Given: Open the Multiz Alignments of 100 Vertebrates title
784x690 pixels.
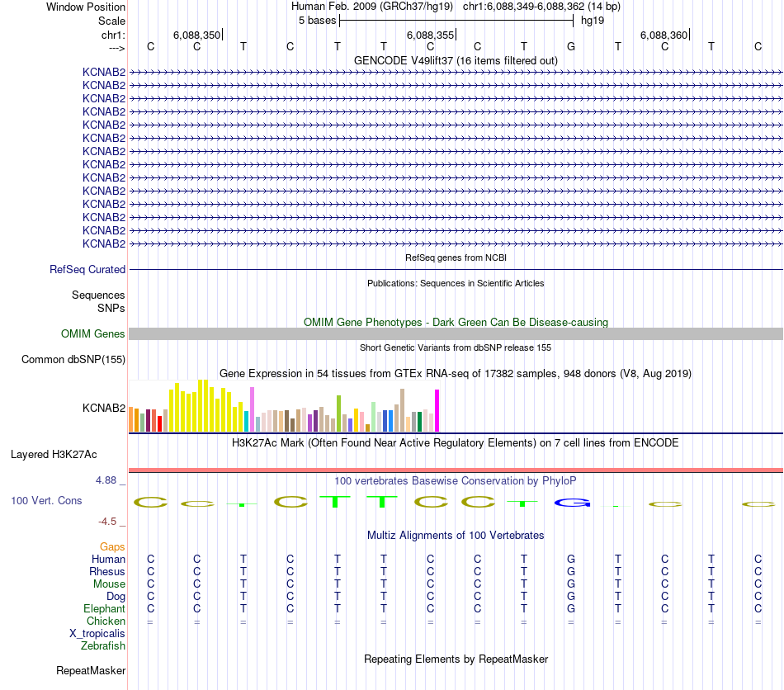Looking at the screenshot, I should pyautogui.click(x=456, y=536).
